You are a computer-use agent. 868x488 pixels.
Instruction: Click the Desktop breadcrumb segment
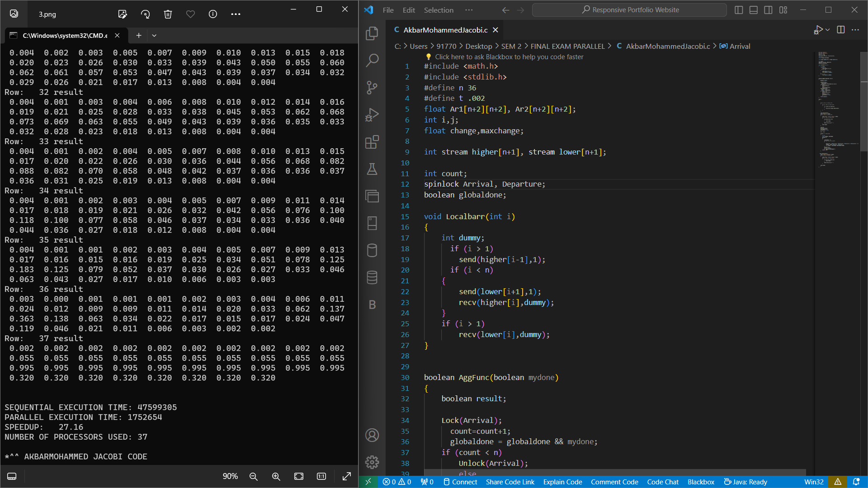pos(479,46)
